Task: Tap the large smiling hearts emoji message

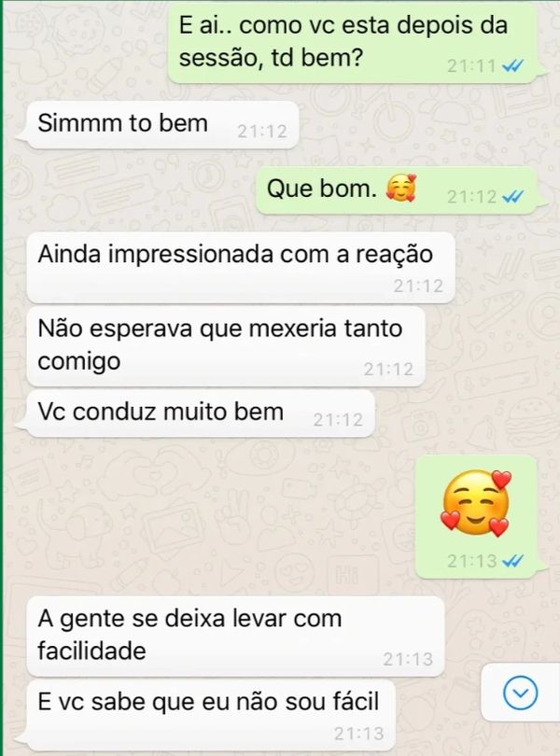Action: [476, 503]
